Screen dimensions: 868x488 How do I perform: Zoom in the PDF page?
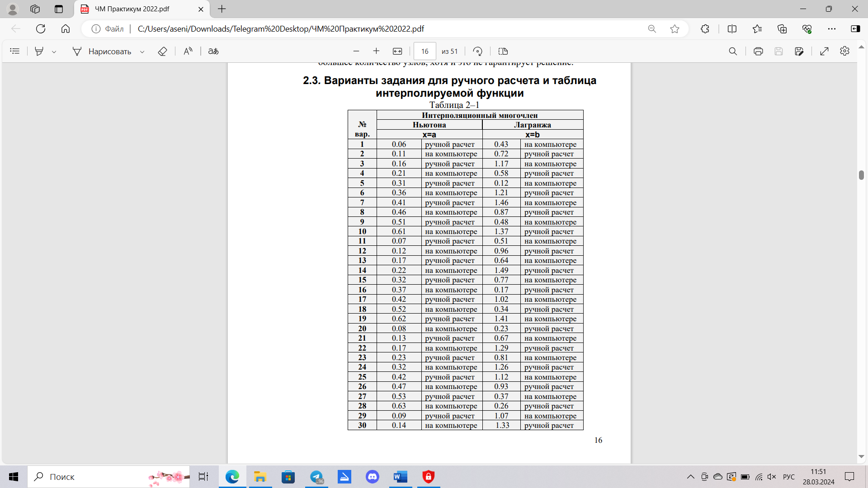376,51
